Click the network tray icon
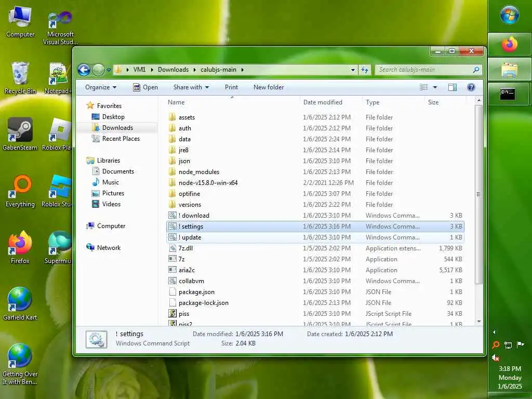Viewport: 532px width, 399px height. [508, 345]
